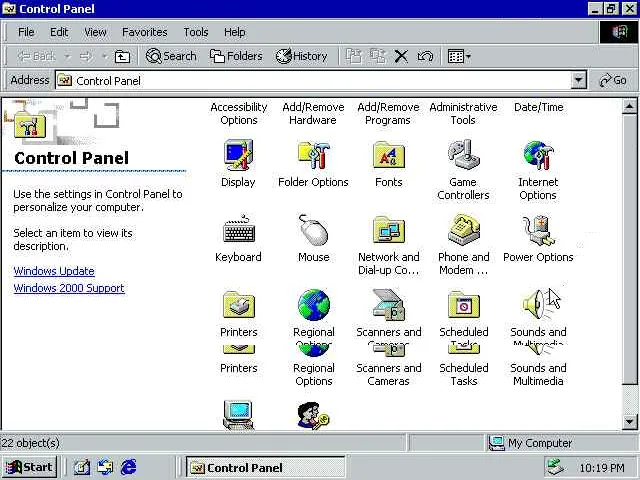
Task: Select the Date/Time label
Action: [x=539, y=107]
